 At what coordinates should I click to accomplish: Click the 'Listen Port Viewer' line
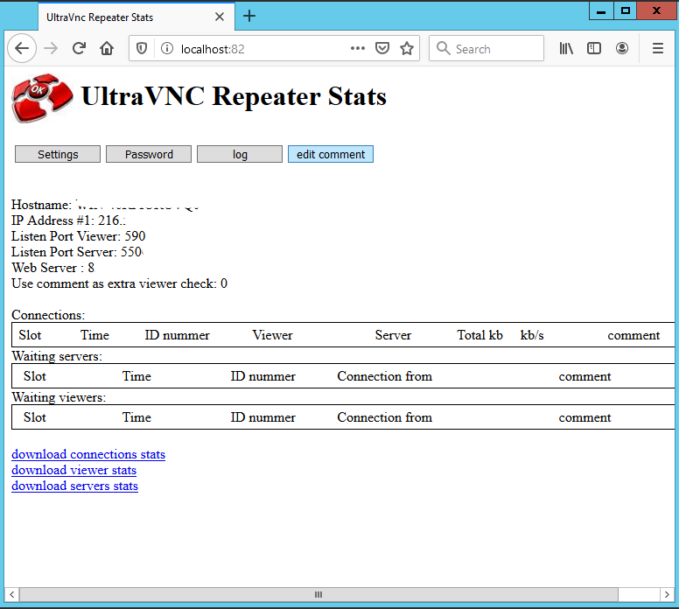pos(79,236)
